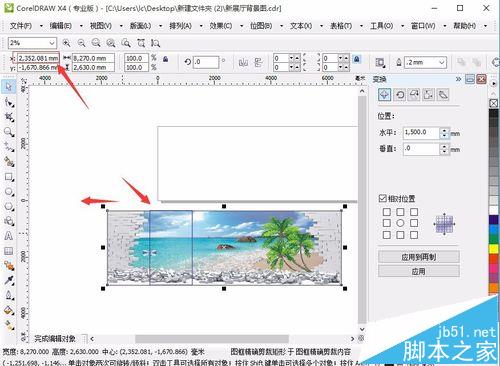The height and width of the screenshot is (366, 500).
Task: Select the Polygon tool
Action: pos(9,206)
